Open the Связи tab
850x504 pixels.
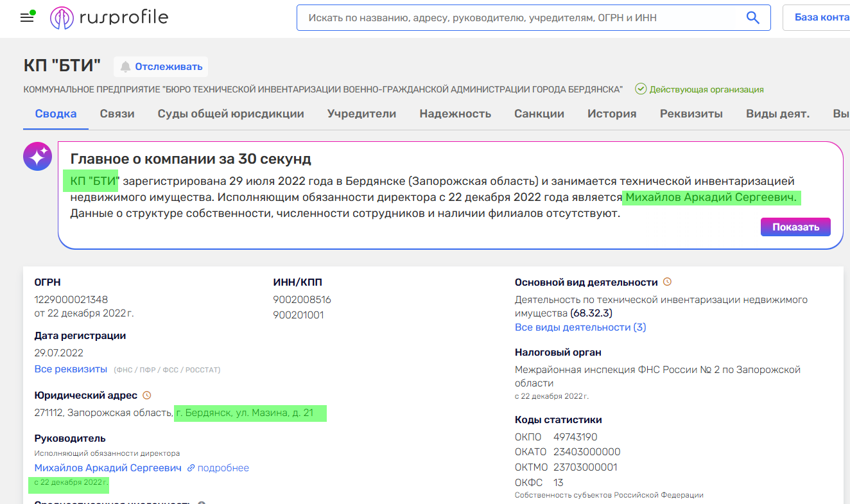tap(117, 114)
